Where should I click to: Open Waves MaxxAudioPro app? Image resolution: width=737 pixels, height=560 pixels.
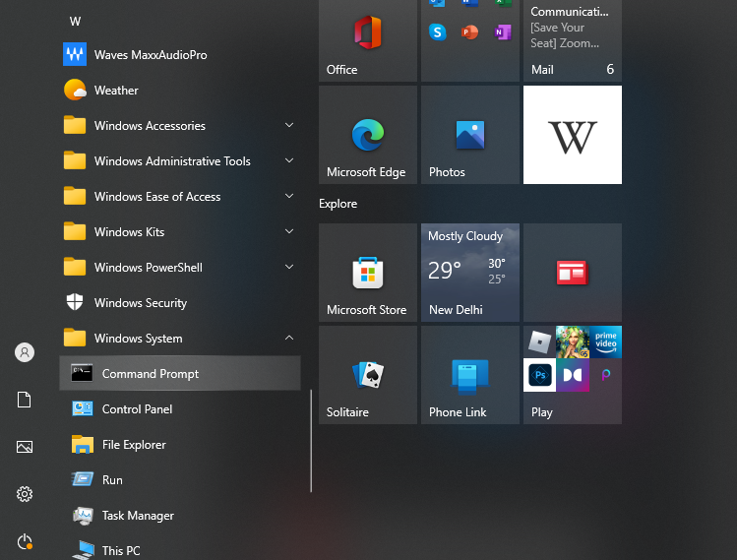click(180, 54)
